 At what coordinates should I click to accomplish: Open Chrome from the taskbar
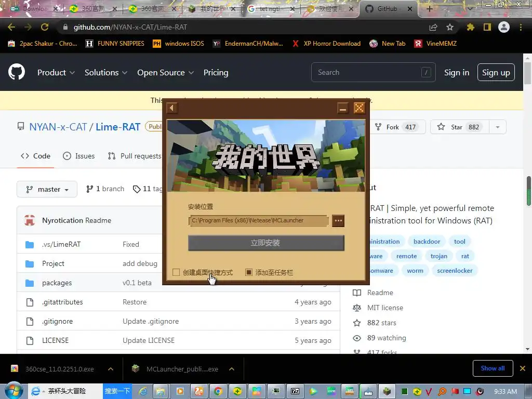tap(218, 391)
